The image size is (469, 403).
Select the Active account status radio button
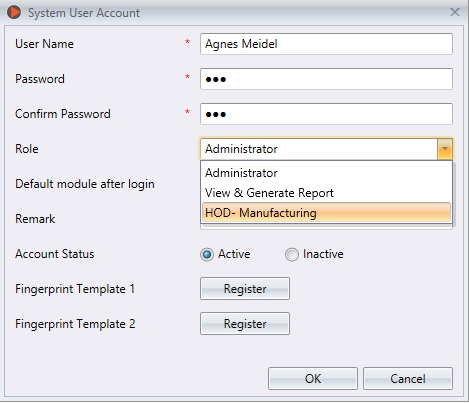coord(207,255)
